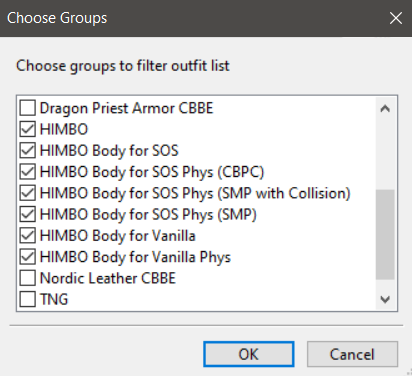Enable the Nordic Leather CBBE group
The height and width of the screenshot is (376, 412).
point(27,278)
